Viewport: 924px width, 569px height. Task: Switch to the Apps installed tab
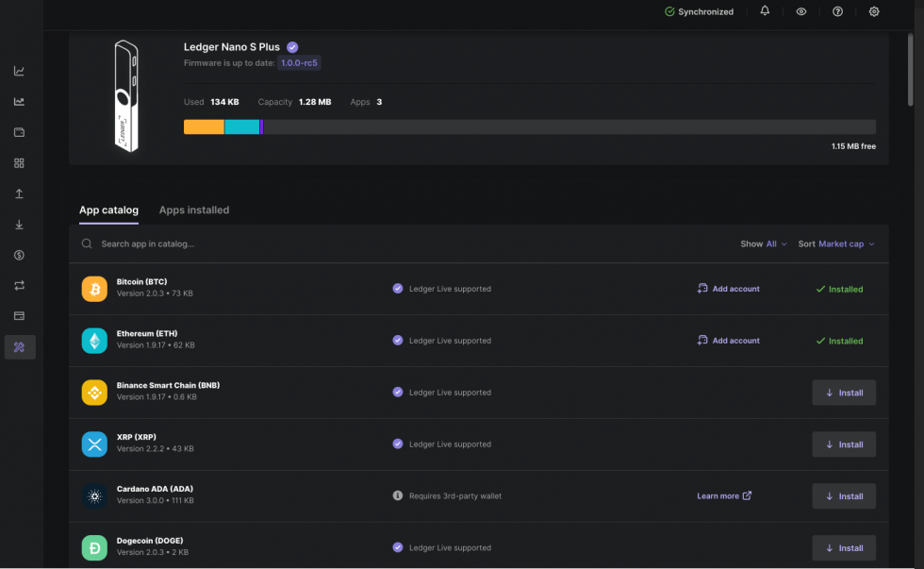point(194,209)
